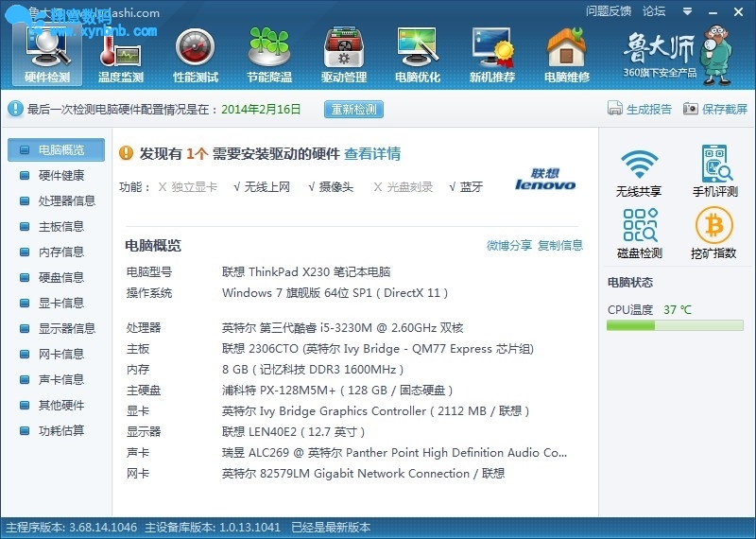This screenshot has width=756, height=539.
Task: Open 温度监测 temperature monitor
Action: [121, 55]
